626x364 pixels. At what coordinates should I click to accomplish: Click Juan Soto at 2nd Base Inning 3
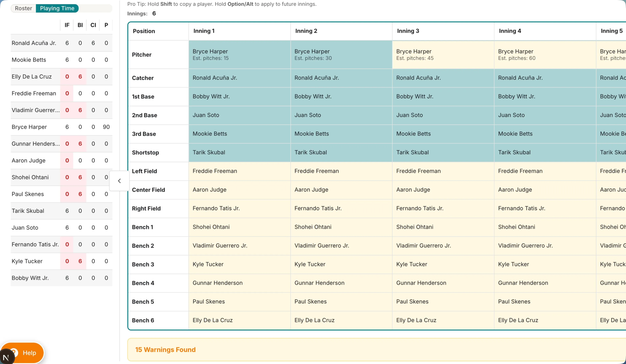tap(443, 115)
